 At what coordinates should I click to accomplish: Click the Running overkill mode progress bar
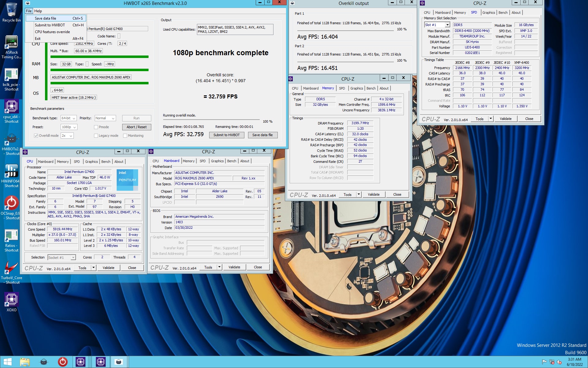211,120
